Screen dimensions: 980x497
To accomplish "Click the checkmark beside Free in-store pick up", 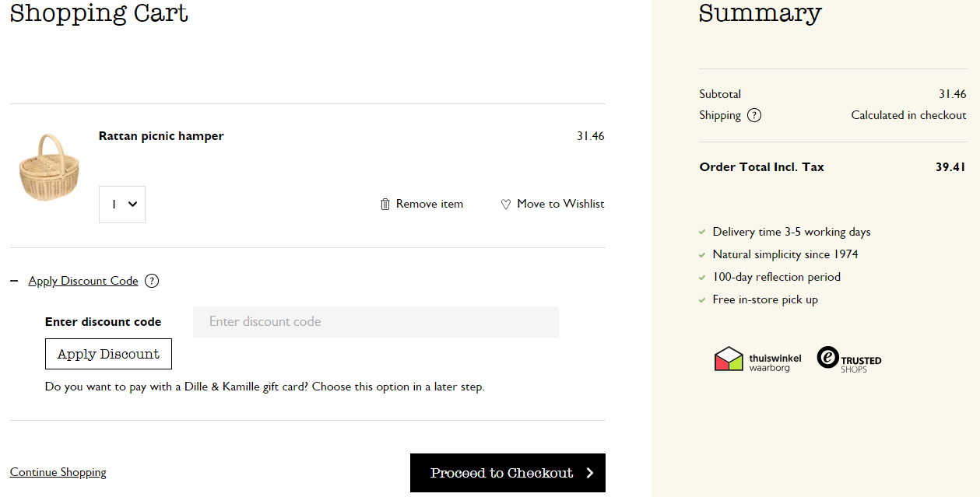I will click(x=703, y=299).
